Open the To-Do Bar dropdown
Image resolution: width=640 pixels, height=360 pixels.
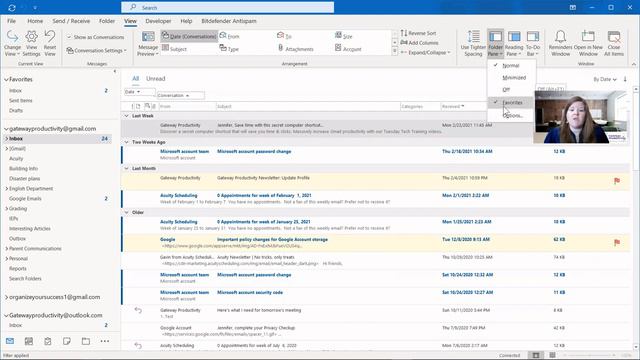pyautogui.click(x=533, y=43)
